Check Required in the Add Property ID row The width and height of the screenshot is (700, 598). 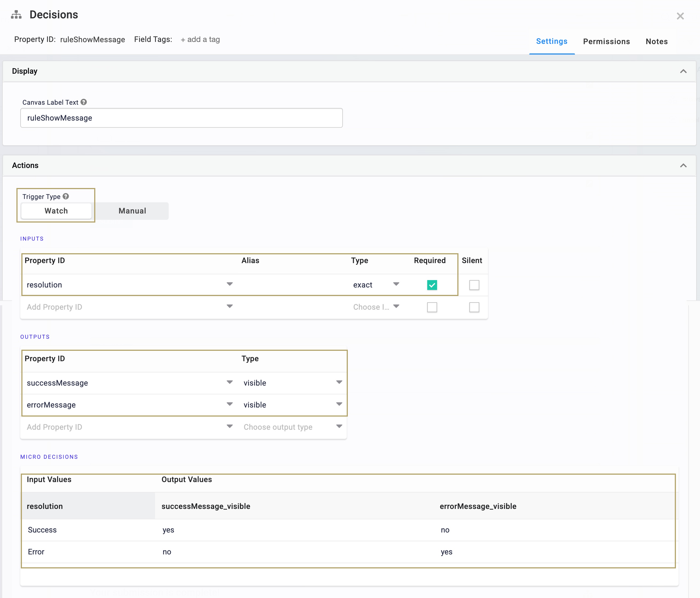pos(432,307)
